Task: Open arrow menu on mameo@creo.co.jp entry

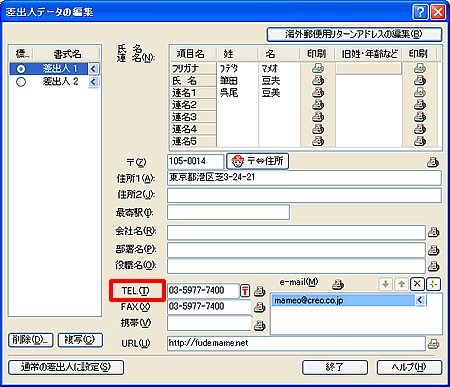Action: click(420, 300)
